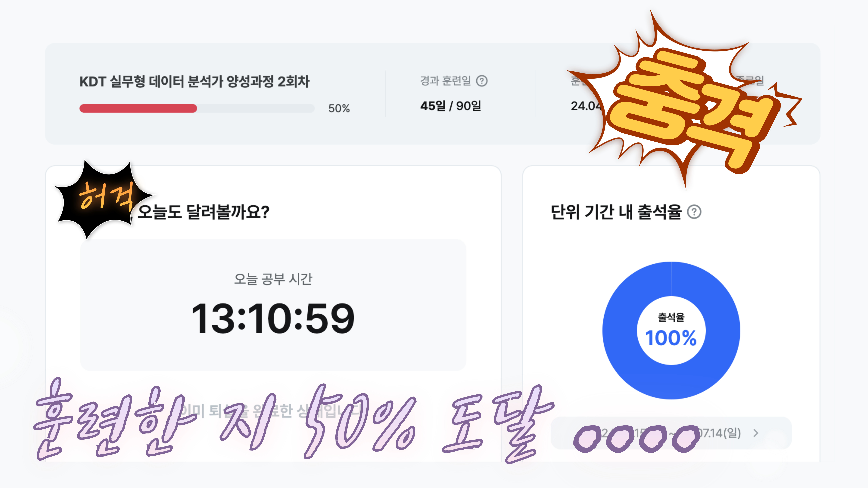Click the yellow 충격 burst sticker
The height and width of the screenshot is (488, 868).
684,101
